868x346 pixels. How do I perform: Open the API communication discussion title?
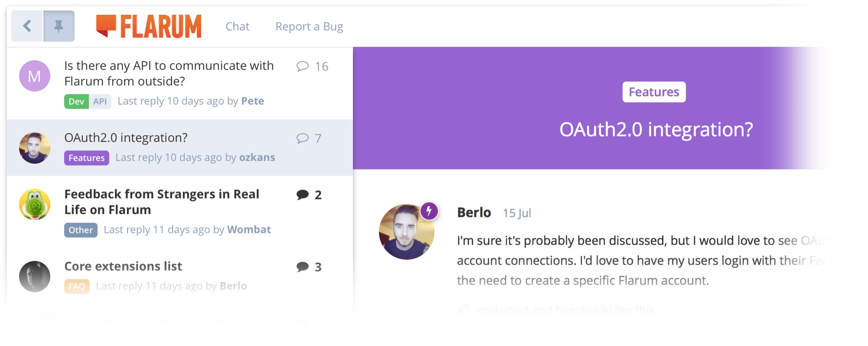click(169, 73)
